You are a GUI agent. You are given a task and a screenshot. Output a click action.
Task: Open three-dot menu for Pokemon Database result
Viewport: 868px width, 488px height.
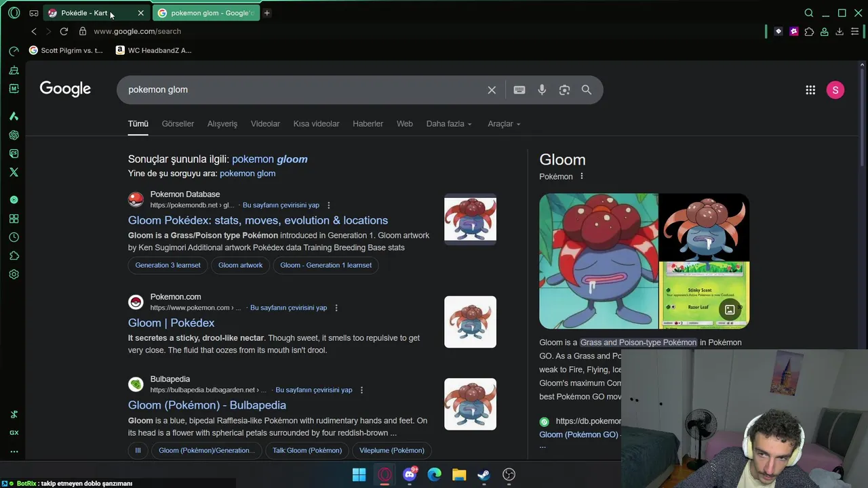click(329, 205)
